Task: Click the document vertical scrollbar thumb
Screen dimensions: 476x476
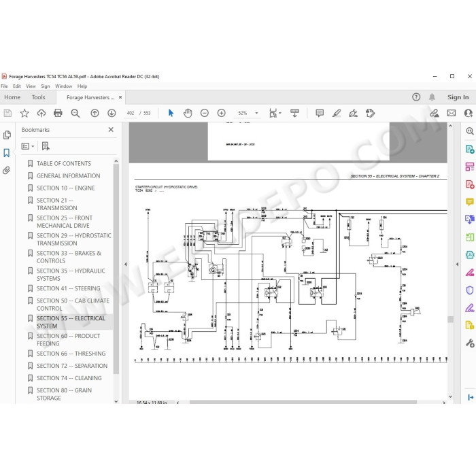Action: 450,319
